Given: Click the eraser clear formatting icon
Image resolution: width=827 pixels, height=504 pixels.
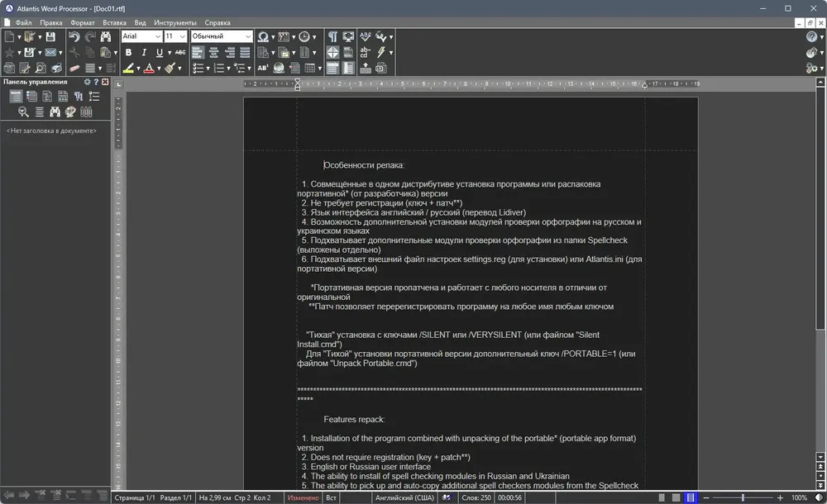Looking at the screenshot, I should (x=74, y=68).
